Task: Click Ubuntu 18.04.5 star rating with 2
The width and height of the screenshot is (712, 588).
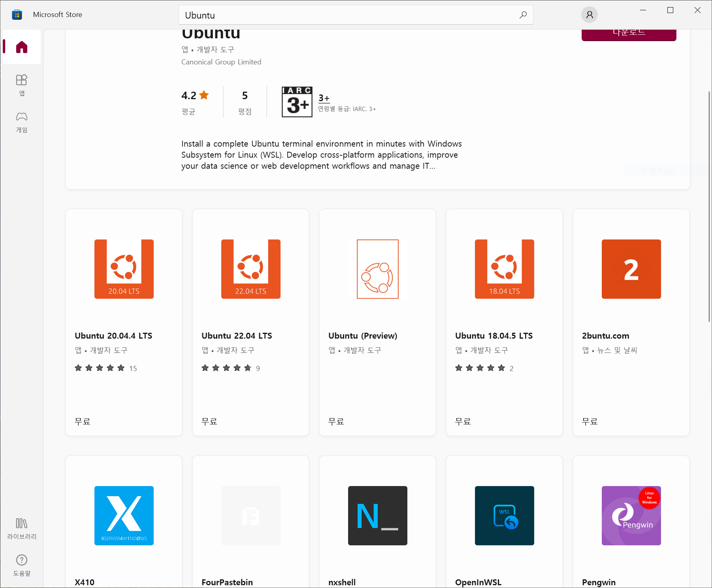Action: [484, 368]
